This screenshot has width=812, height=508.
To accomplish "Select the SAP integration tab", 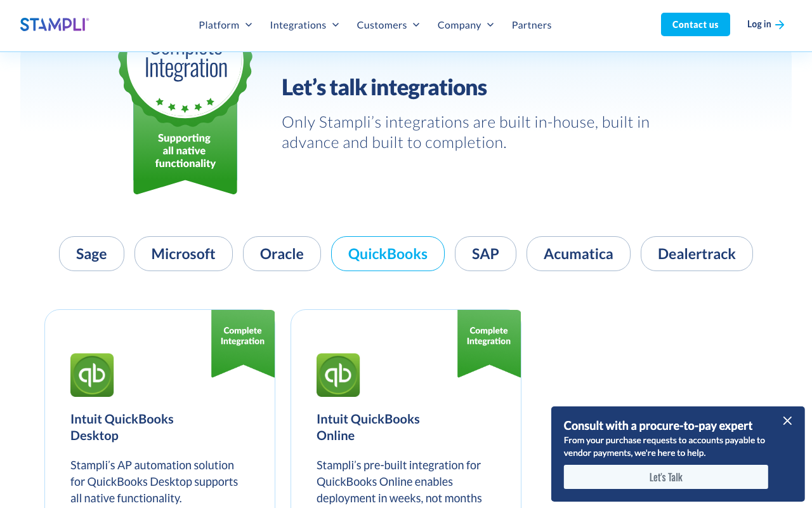I will (x=485, y=254).
